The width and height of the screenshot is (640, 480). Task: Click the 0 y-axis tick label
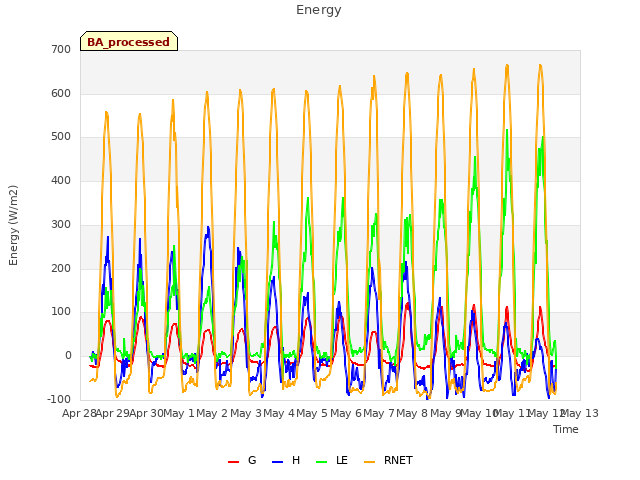point(68,356)
